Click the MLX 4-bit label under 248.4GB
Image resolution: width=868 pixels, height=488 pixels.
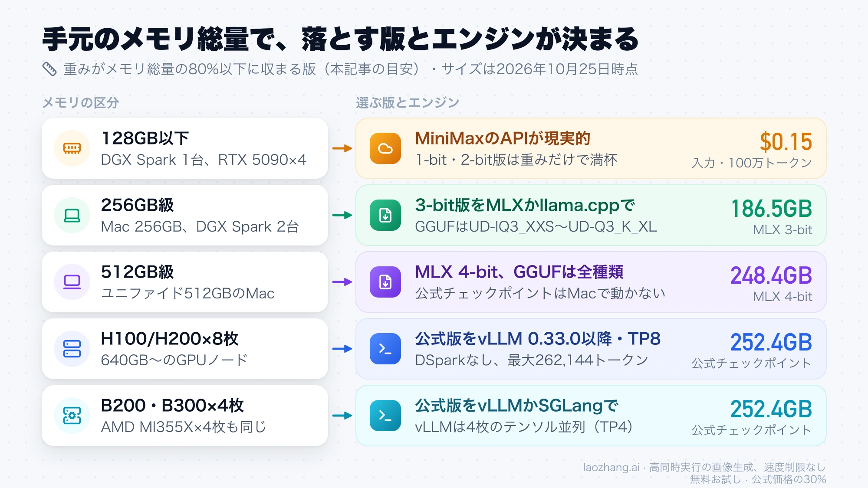[783, 297]
